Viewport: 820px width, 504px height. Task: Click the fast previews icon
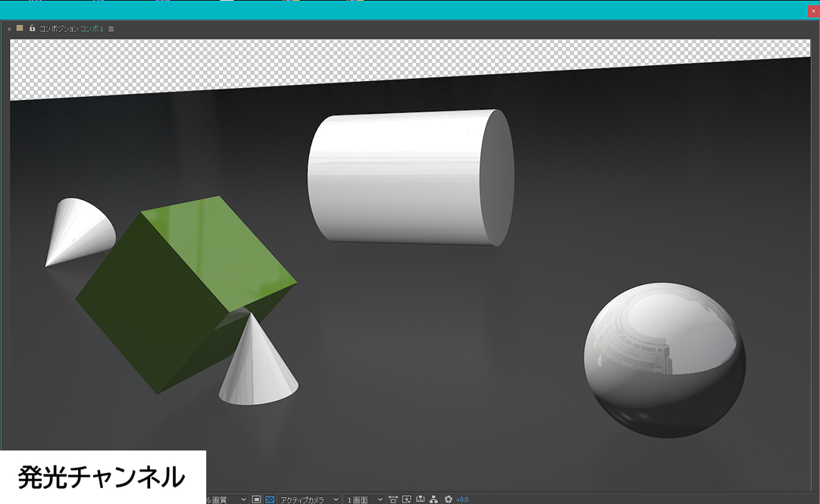pos(407,499)
